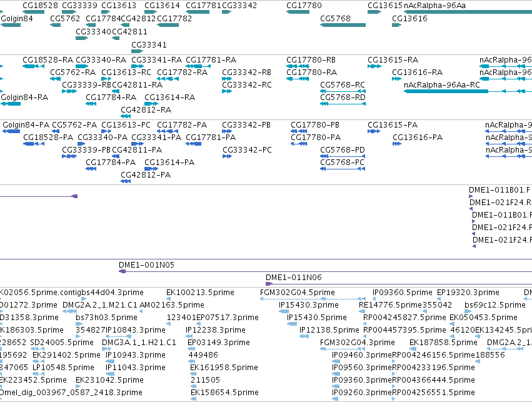The width and height of the screenshot is (532, 402).
Task: Click transcript CG5768-RD
Action: tap(343, 104)
